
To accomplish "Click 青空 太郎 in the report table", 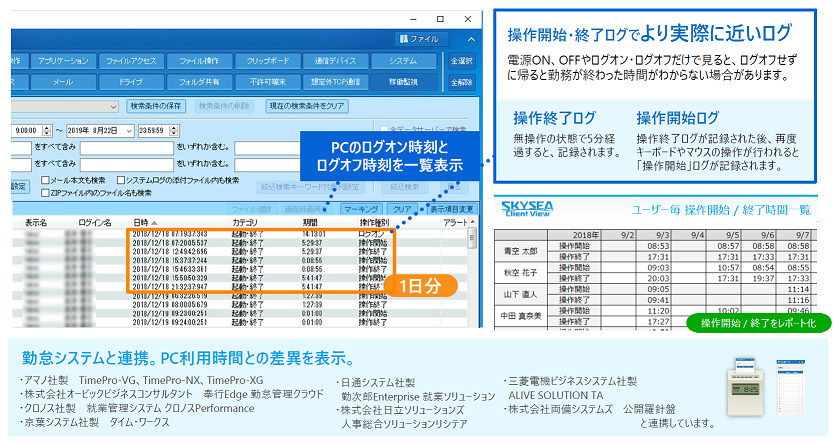I will [x=520, y=251].
